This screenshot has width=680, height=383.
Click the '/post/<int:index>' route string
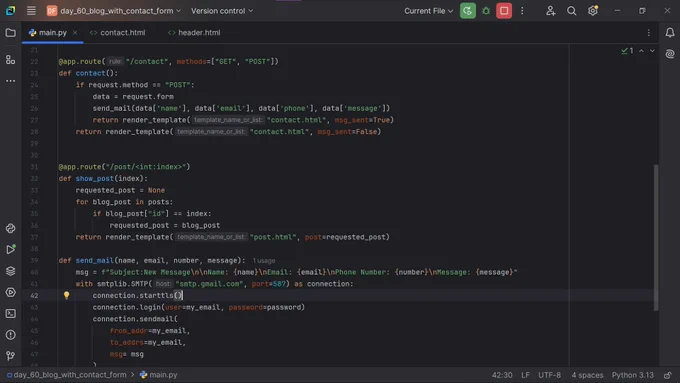point(146,167)
